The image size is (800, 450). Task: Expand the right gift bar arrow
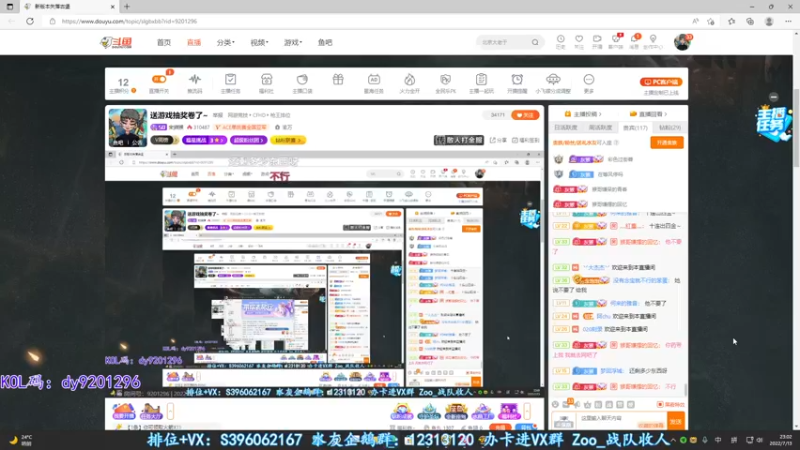527,411
